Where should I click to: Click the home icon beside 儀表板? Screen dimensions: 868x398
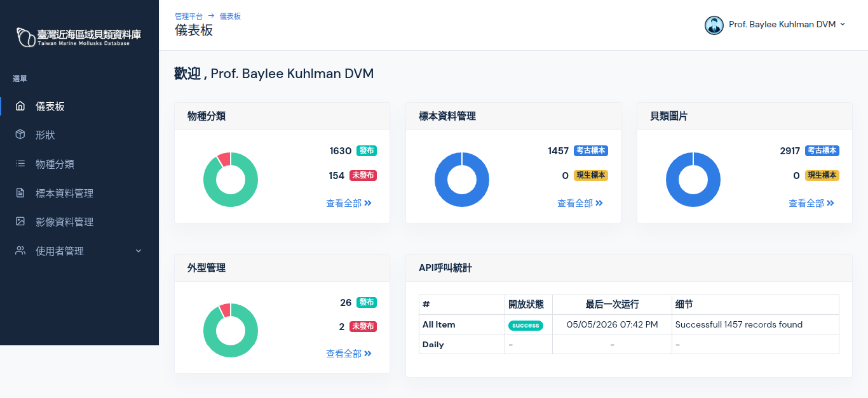(20, 106)
